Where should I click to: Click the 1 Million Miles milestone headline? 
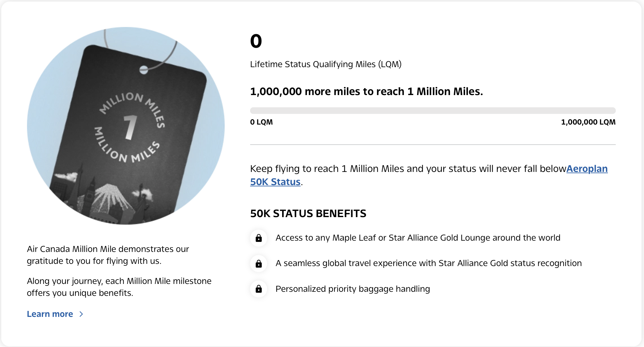point(366,91)
